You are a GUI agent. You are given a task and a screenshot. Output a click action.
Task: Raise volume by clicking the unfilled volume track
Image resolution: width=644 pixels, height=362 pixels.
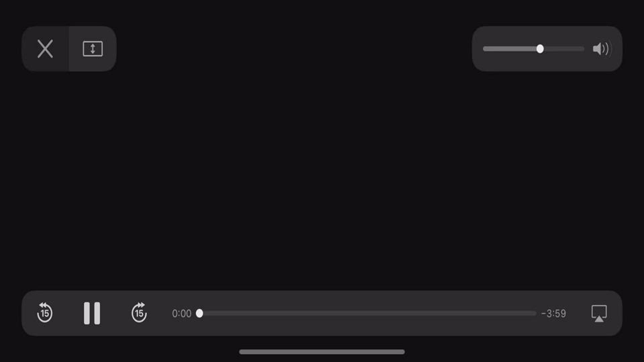click(564, 49)
